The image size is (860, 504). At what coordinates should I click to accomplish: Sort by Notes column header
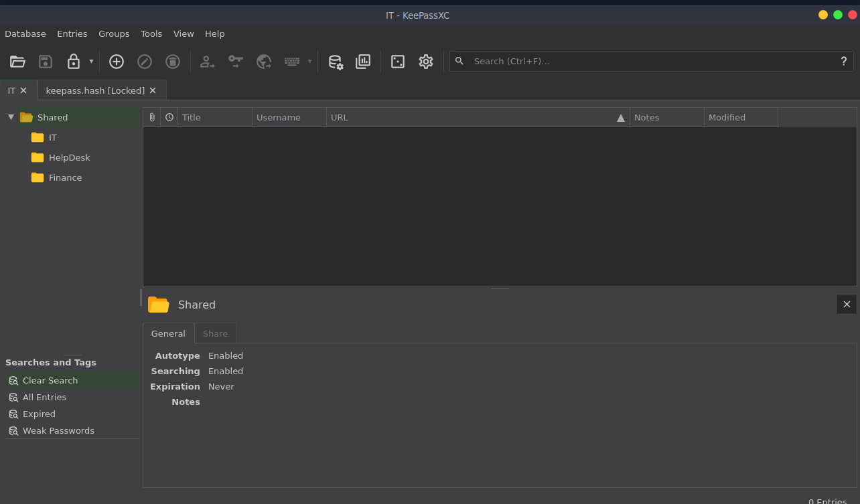tap(667, 117)
